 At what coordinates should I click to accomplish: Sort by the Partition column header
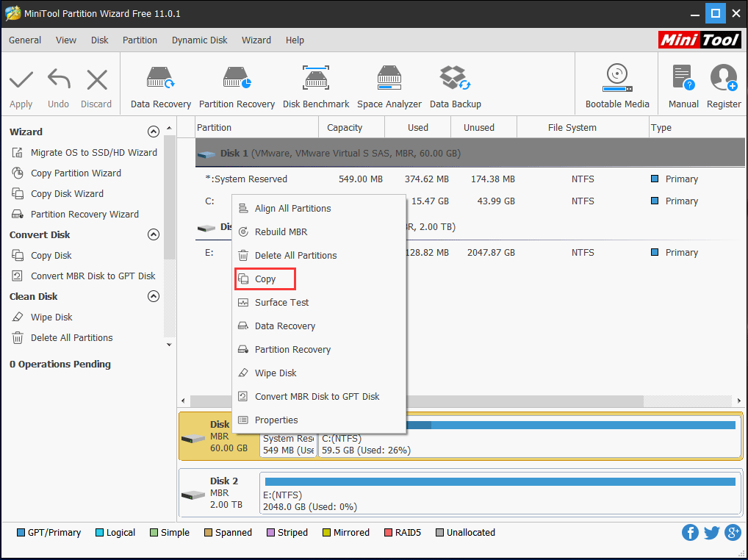(256, 127)
